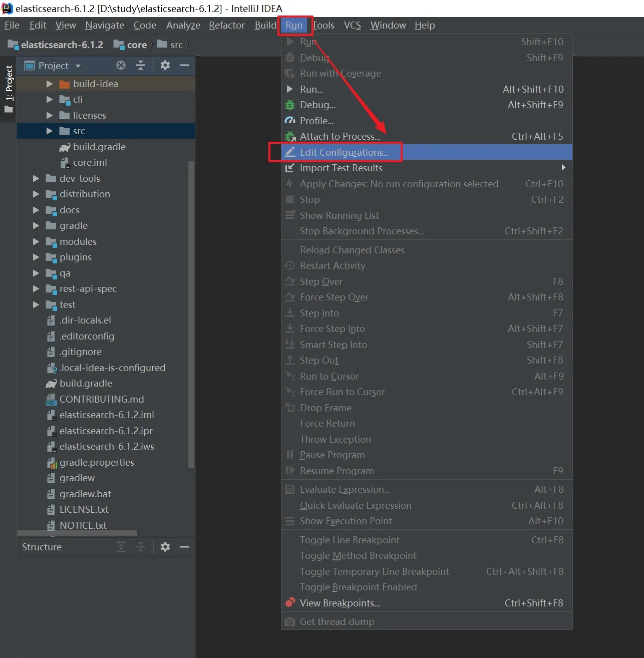Open Import Test Results submenu arrow

(x=563, y=168)
